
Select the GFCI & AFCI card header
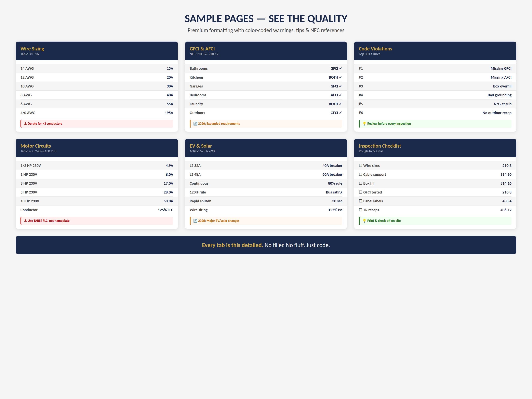coord(266,51)
